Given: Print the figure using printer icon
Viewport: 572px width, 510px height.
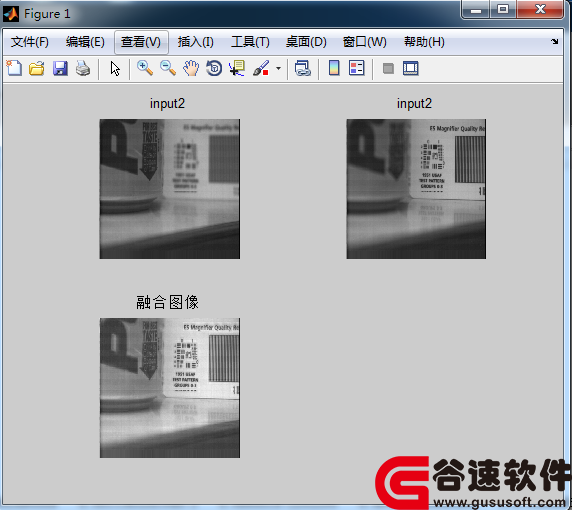Looking at the screenshot, I should coord(83,68).
